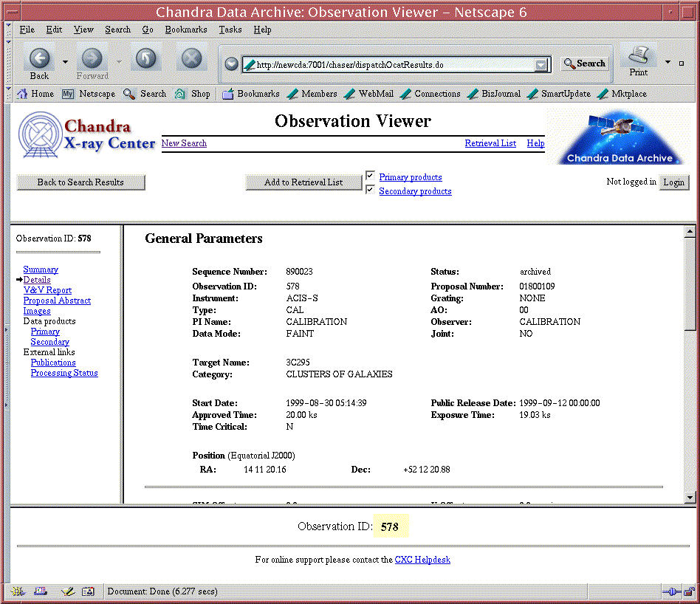Open the Bookmarks menu
The image size is (700, 604).
tap(186, 30)
